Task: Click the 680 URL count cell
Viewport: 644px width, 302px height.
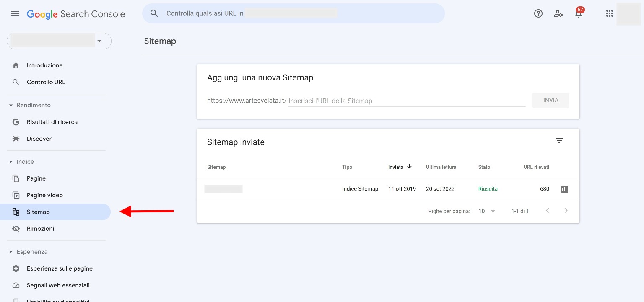Action: pos(545,189)
